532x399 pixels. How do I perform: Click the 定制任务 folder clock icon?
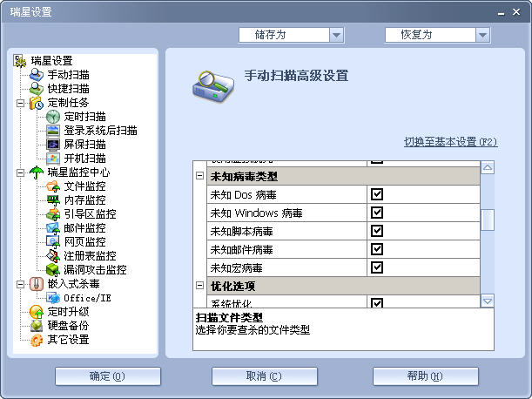(x=37, y=103)
